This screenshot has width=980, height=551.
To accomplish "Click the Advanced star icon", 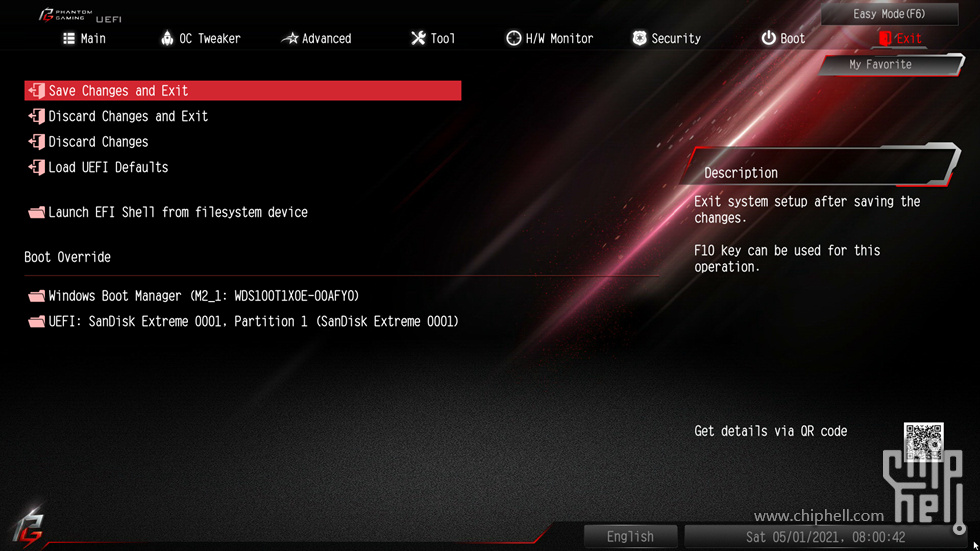I will pos(290,39).
